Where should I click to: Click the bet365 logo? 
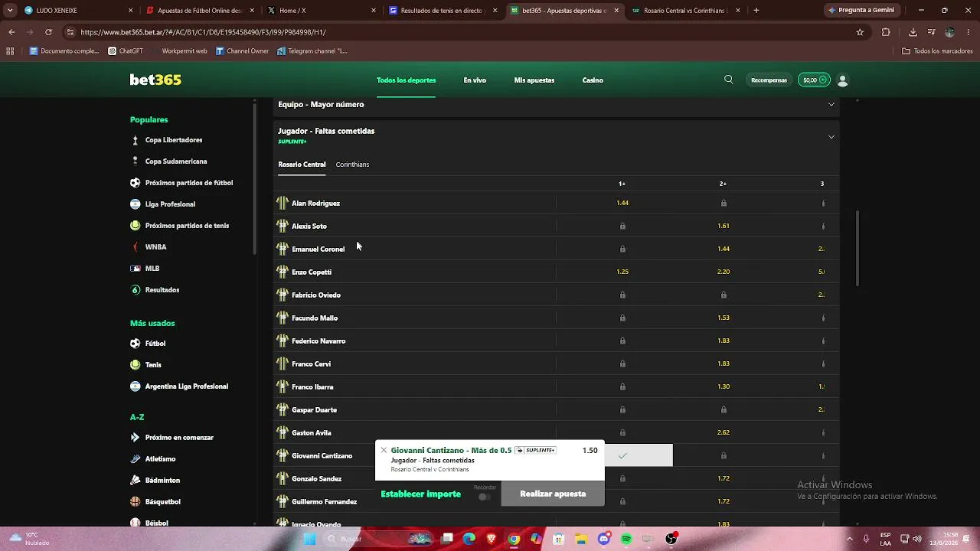(155, 80)
